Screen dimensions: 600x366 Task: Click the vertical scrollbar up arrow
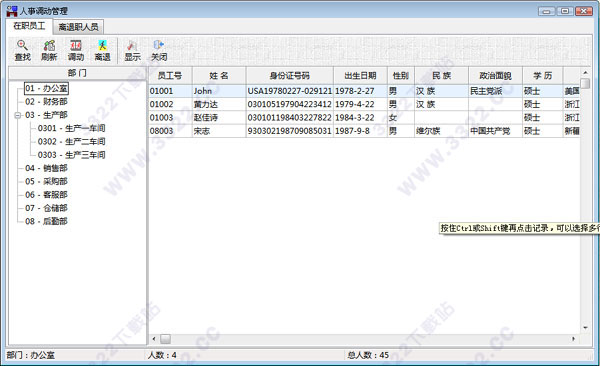click(585, 72)
